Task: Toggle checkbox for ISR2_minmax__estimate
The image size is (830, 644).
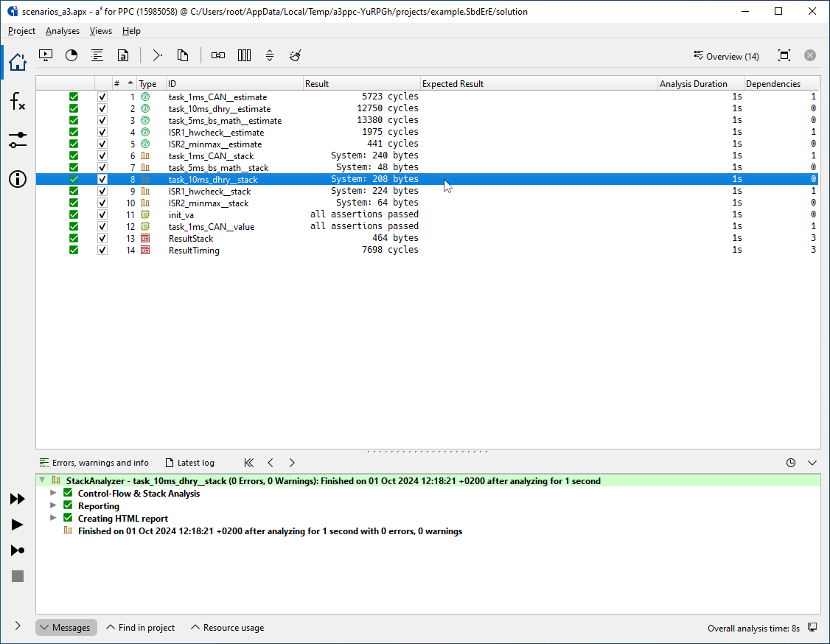Action: click(102, 144)
